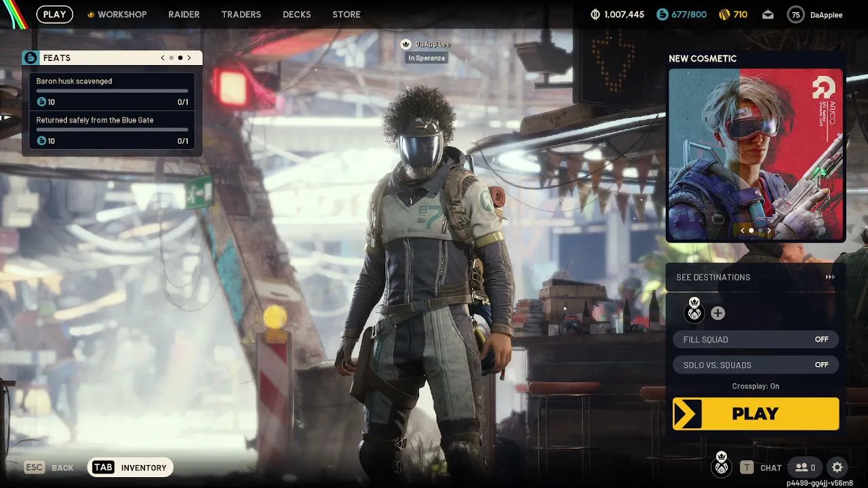Click the DaApplee nameplate above the character
The height and width of the screenshot is (488, 868).
433,44
